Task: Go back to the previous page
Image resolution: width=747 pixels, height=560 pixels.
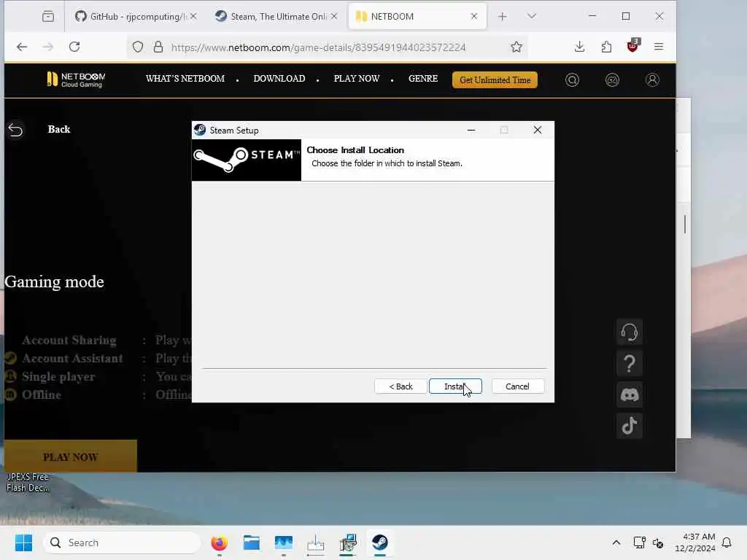Action: (22, 47)
